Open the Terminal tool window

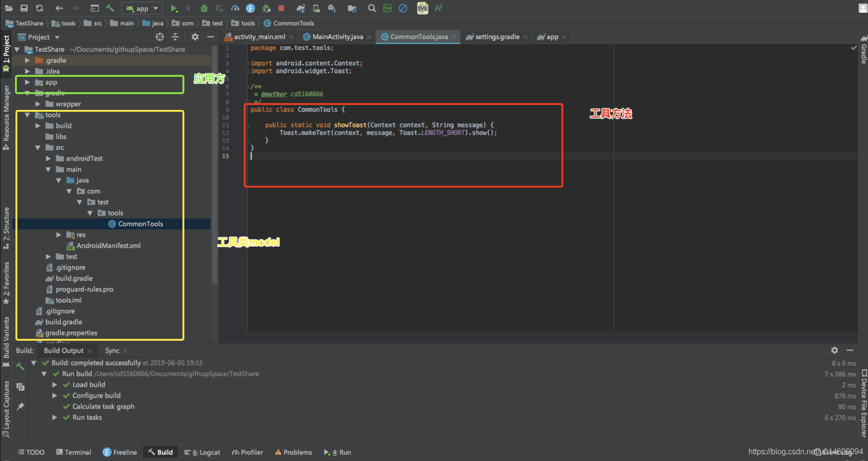click(74, 452)
